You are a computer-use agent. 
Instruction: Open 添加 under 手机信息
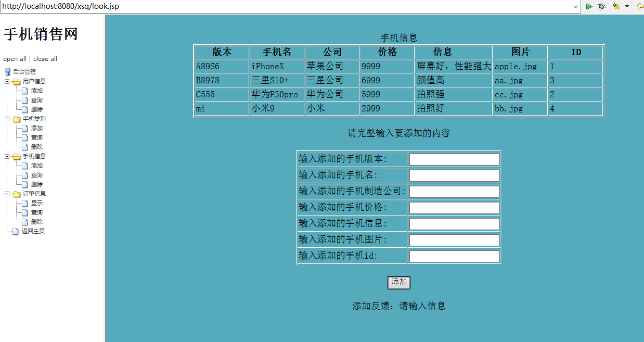(x=37, y=166)
